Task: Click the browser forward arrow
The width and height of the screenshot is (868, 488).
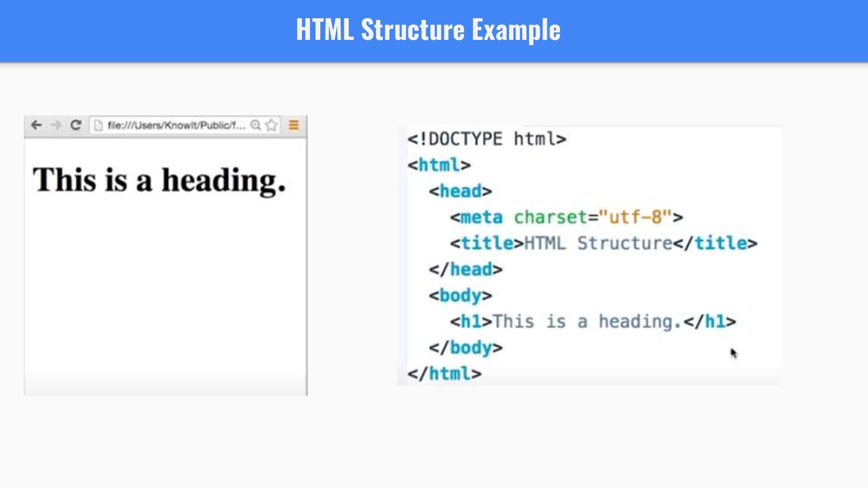Action: tap(56, 125)
